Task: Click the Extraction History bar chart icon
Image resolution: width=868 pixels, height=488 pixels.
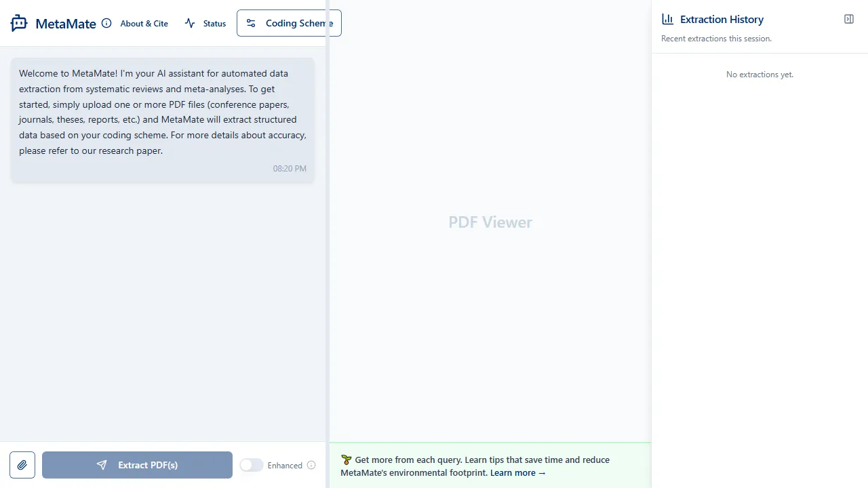Action: point(667,19)
